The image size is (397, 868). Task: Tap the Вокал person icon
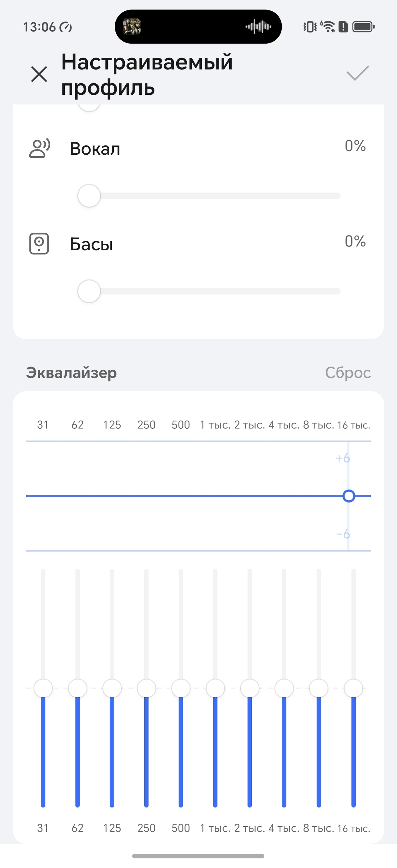pyautogui.click(x=39, y=148)
